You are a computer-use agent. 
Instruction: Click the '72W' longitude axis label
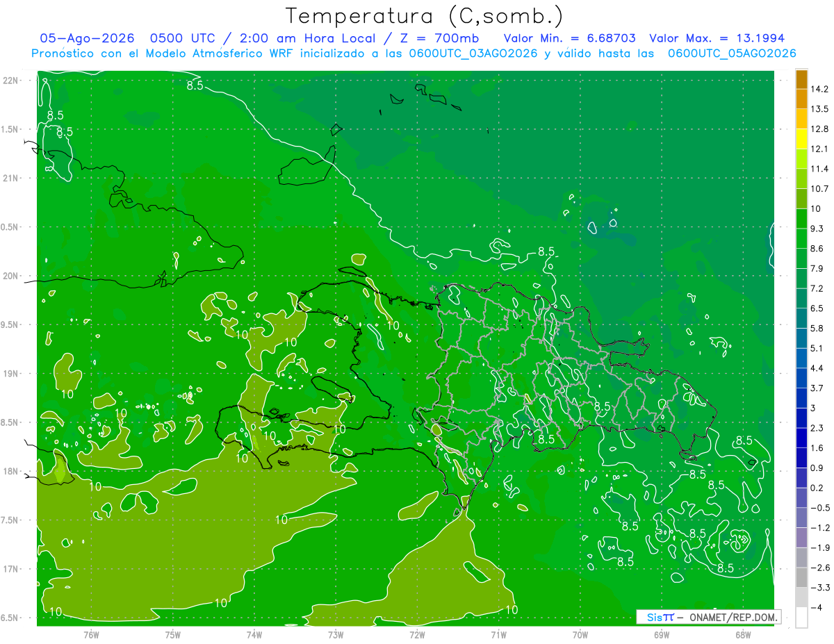pos(417,634)
